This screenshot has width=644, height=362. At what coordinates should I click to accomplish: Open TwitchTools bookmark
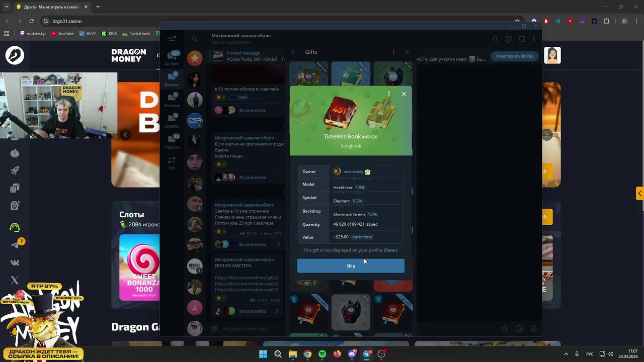coord(136,34)
